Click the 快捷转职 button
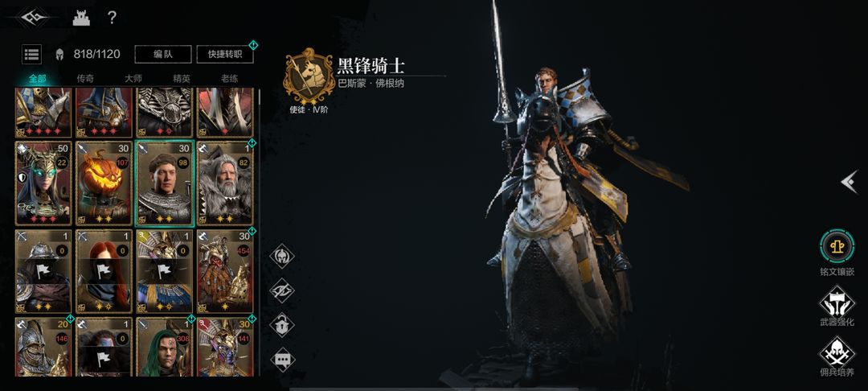Screen dimensions: 868x391 pos(225,54)
